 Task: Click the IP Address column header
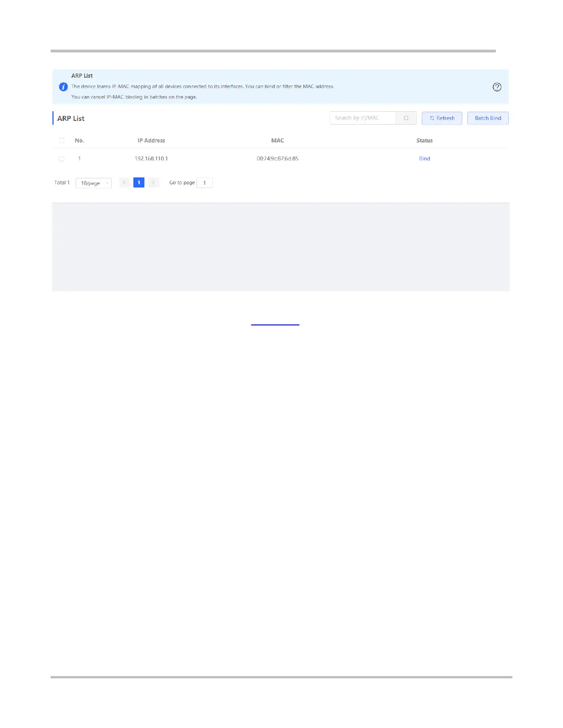tap(151, 141)
